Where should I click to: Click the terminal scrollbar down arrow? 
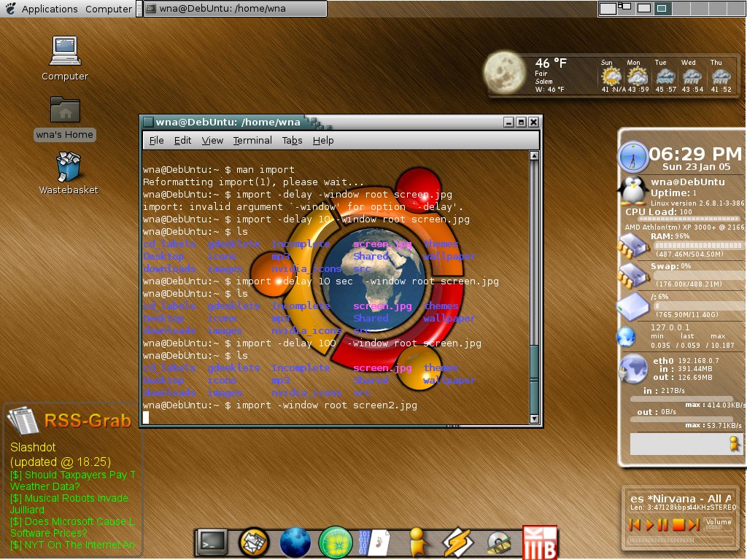[535, 419]
